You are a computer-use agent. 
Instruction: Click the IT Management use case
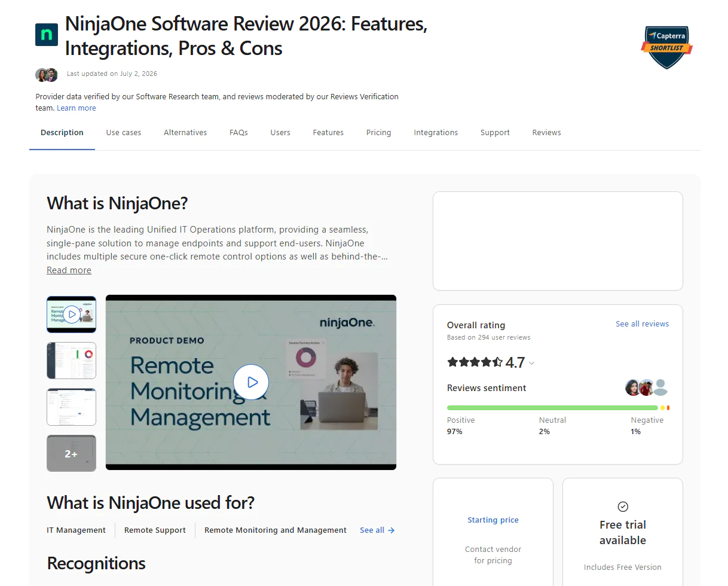(77, 530)
